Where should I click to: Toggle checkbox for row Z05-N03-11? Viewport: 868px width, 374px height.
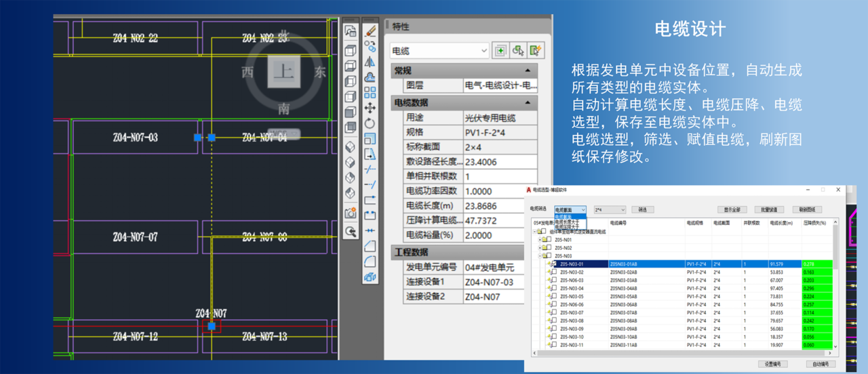click(554, 344)
